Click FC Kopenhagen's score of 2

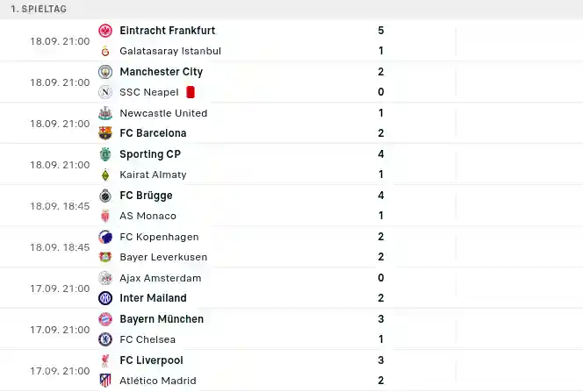[381, 237]
